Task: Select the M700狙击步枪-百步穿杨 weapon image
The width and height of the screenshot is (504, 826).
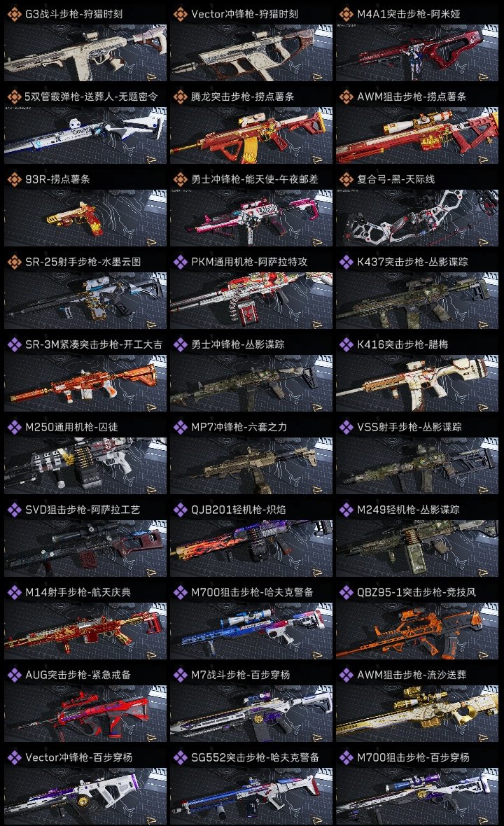Action: click(417, 796)
